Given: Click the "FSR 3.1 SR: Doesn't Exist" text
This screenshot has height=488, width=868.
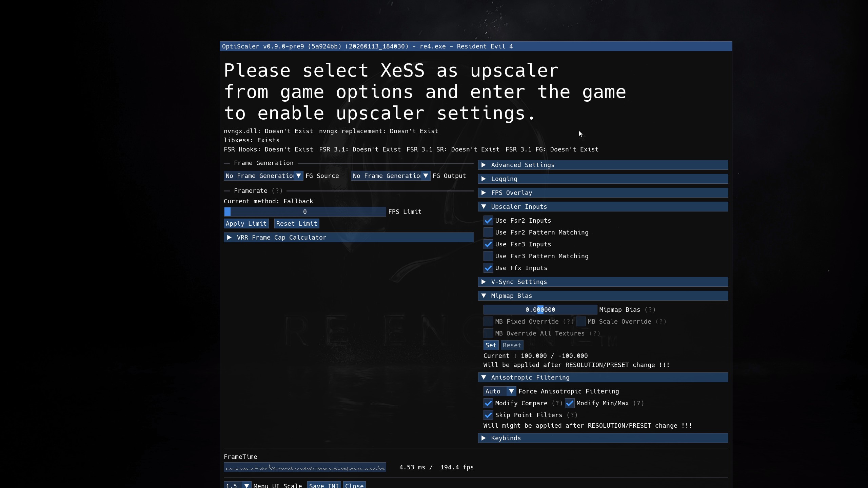Looking at the screenshot, I should (x=453, y=149).
